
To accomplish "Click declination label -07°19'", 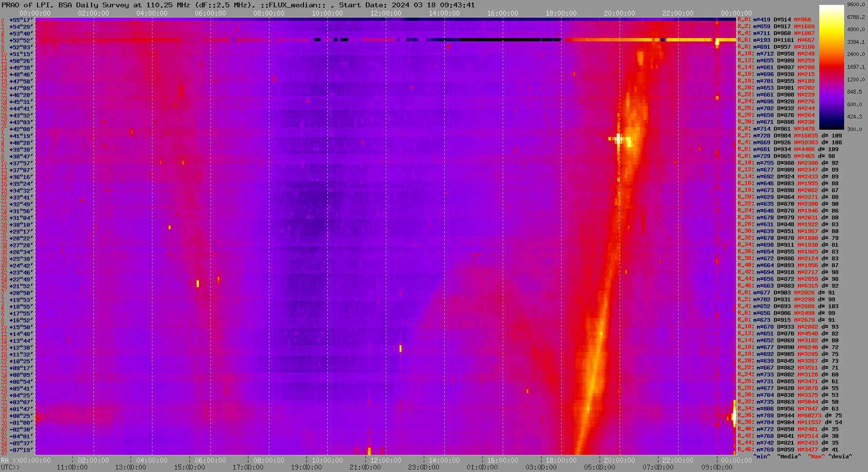I will point(21,450).
